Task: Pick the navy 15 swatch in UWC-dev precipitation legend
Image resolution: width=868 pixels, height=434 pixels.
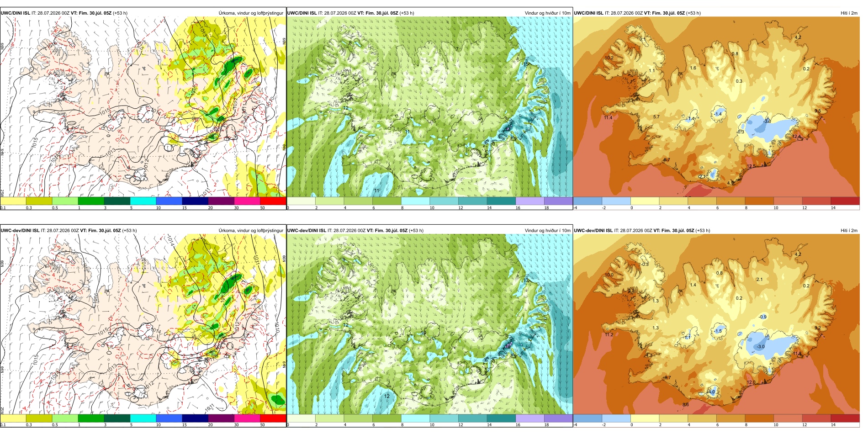Action: click(195, 418)
